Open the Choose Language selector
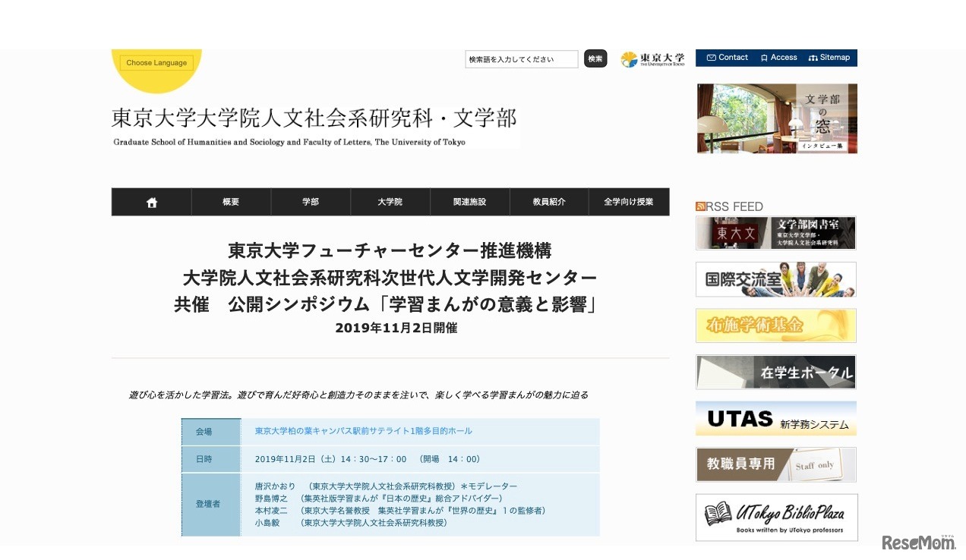Image resolution: width=966 pixels, height=560 pixels. (156, 62)
